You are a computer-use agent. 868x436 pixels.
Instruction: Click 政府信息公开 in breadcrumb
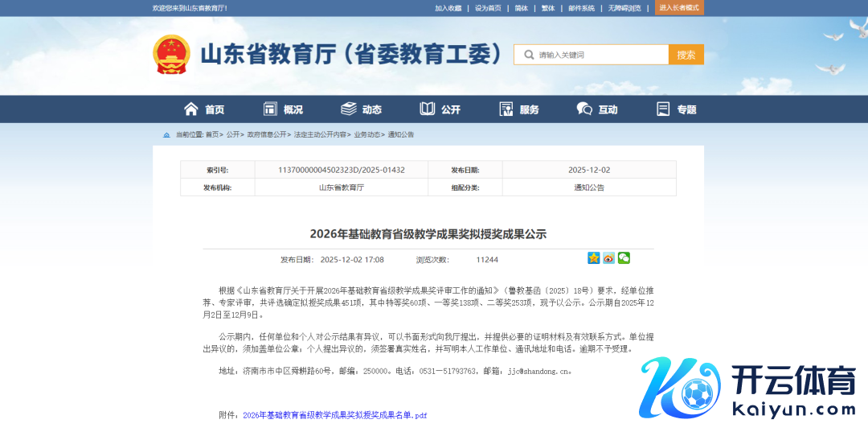point(267,135)
